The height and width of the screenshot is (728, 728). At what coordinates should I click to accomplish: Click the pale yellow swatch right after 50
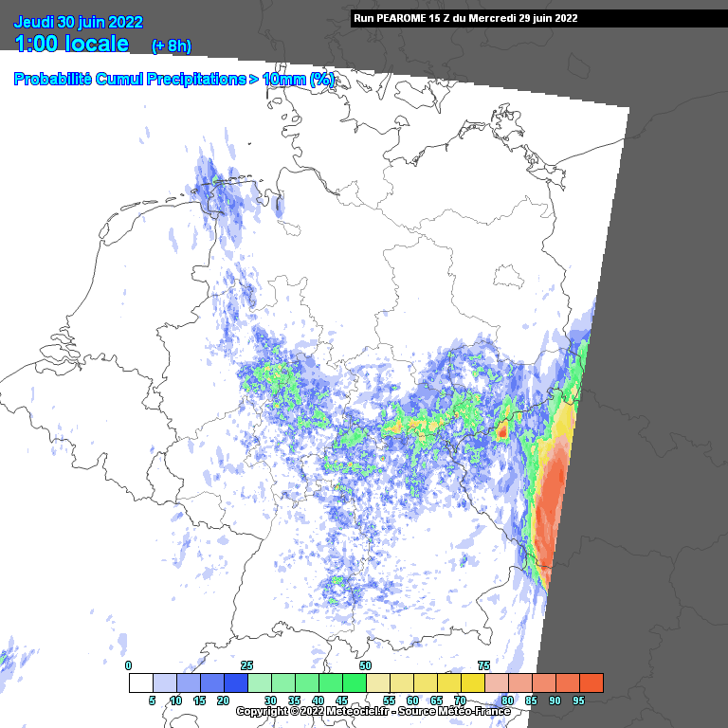377,682
